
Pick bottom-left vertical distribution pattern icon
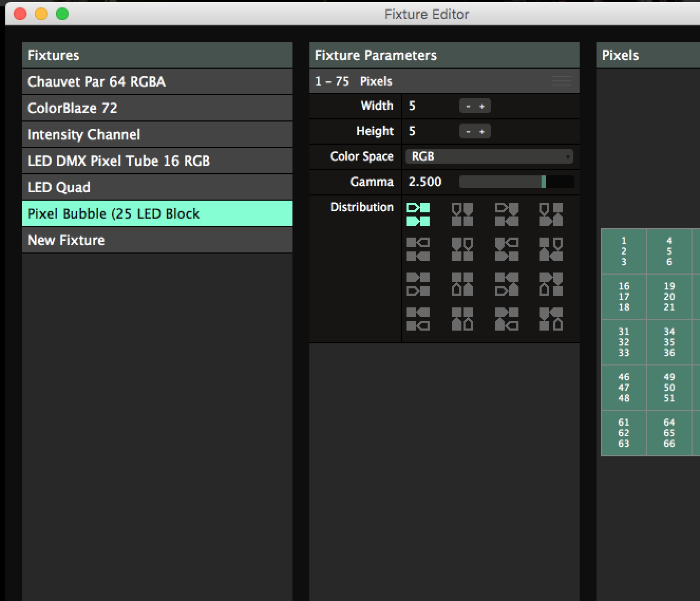click(462, 284)
